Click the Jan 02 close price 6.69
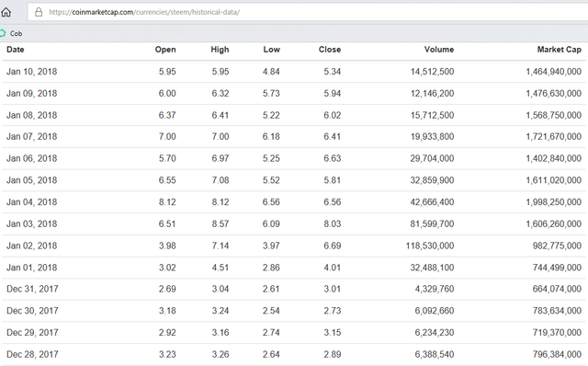The width and height of the screenshot is (588, 366). (x=333, y=246)
